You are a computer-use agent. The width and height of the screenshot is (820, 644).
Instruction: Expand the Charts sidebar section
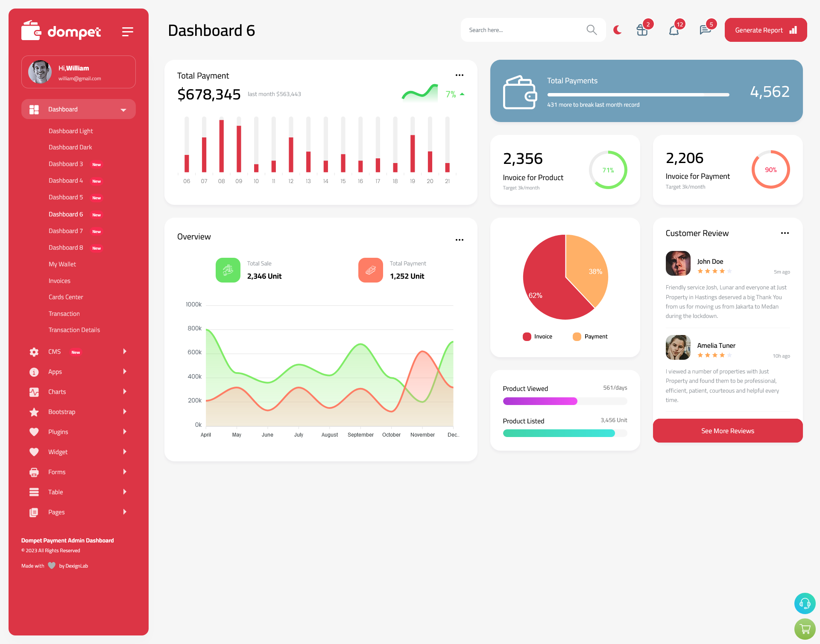(x=75, y=392)
